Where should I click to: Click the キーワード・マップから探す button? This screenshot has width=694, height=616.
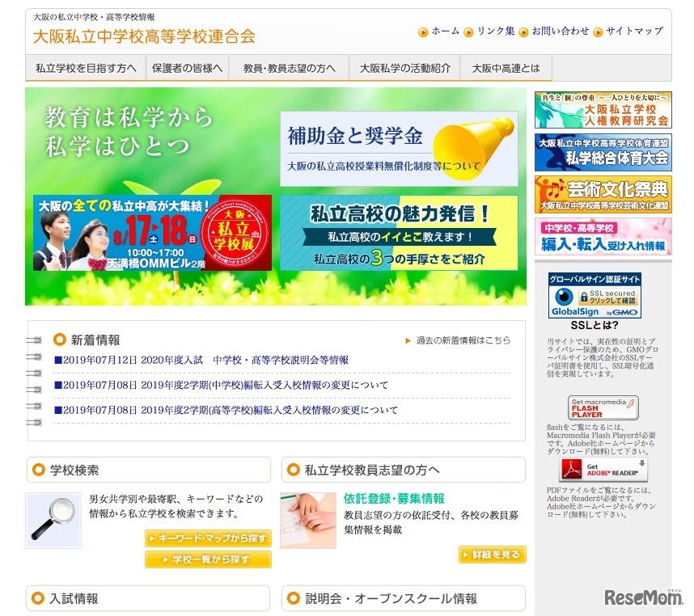208,538
